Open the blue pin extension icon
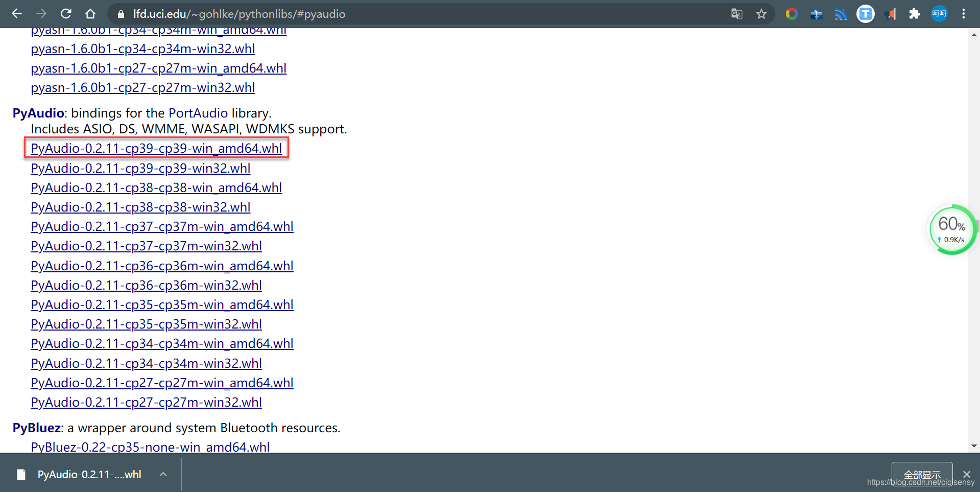This screenshot has height=492, width=980. (816, 14)
